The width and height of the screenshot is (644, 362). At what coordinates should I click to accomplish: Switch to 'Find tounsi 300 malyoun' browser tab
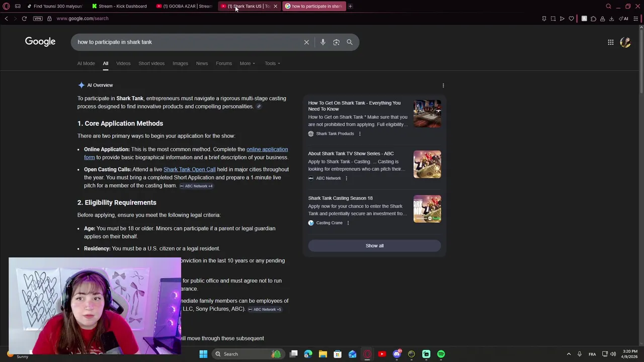coord(56,6)
